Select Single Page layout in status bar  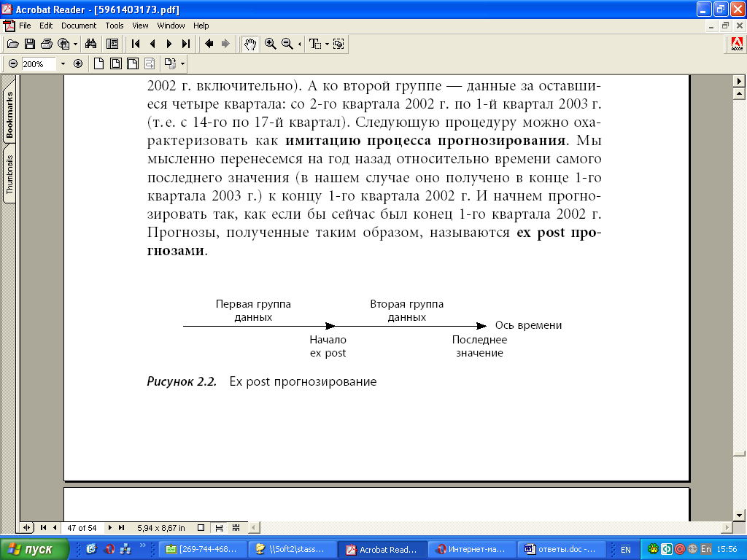pyautogui.click(x=201, y=528)
